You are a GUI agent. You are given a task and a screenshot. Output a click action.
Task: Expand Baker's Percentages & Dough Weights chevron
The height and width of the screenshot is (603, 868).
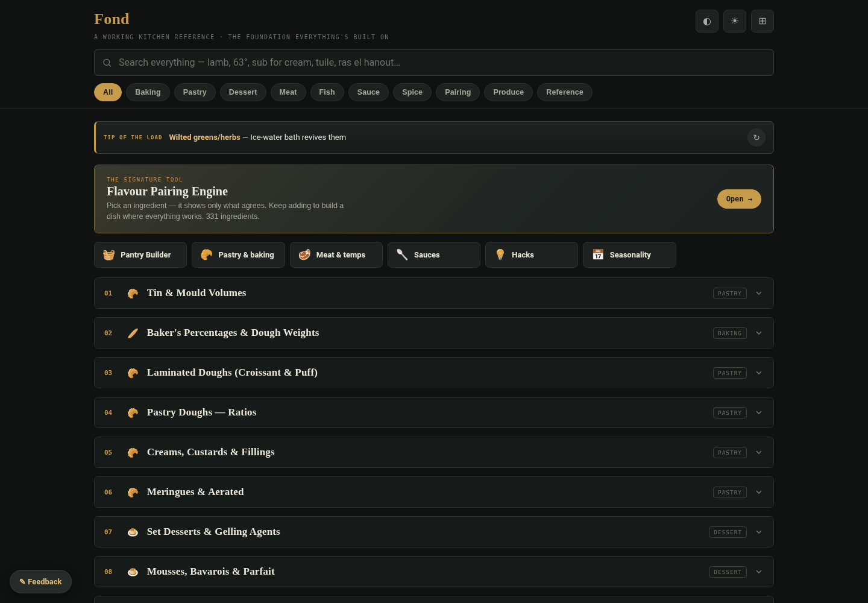(759, 333)
